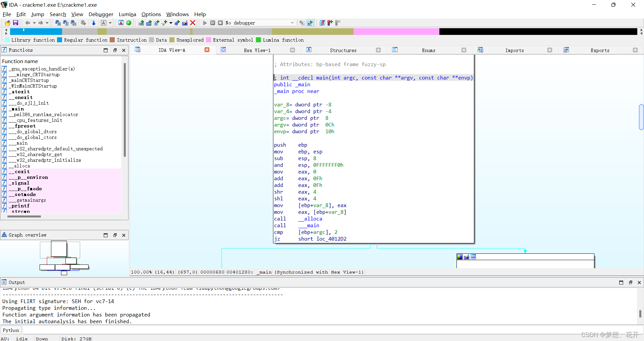Click the pause process button

point(213,23)
